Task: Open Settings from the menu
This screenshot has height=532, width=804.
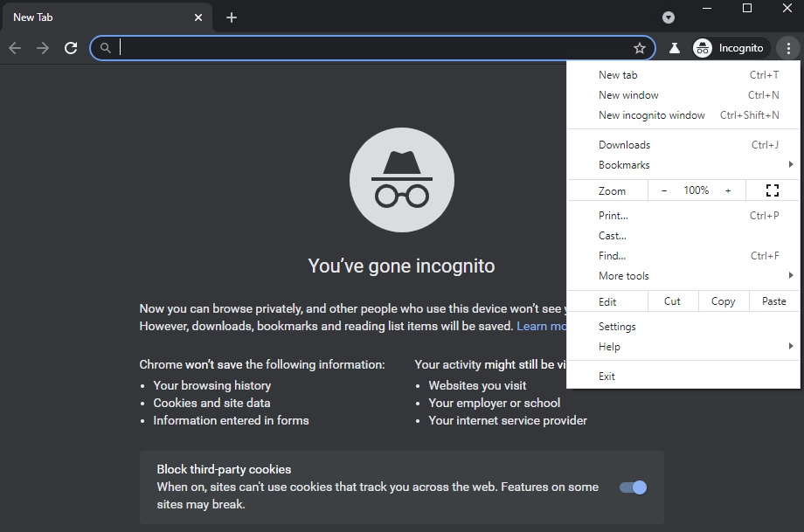Action: tap(617, 327)
